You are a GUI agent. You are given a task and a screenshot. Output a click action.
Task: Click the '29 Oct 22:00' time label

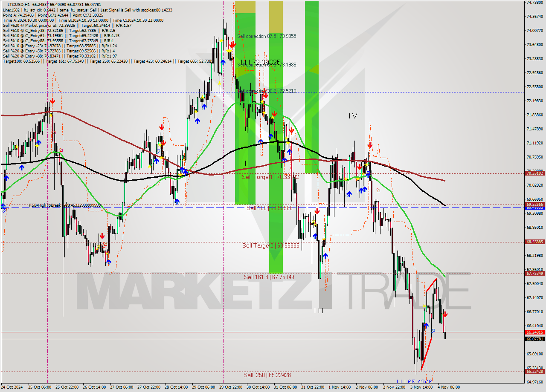coord(231,387)
